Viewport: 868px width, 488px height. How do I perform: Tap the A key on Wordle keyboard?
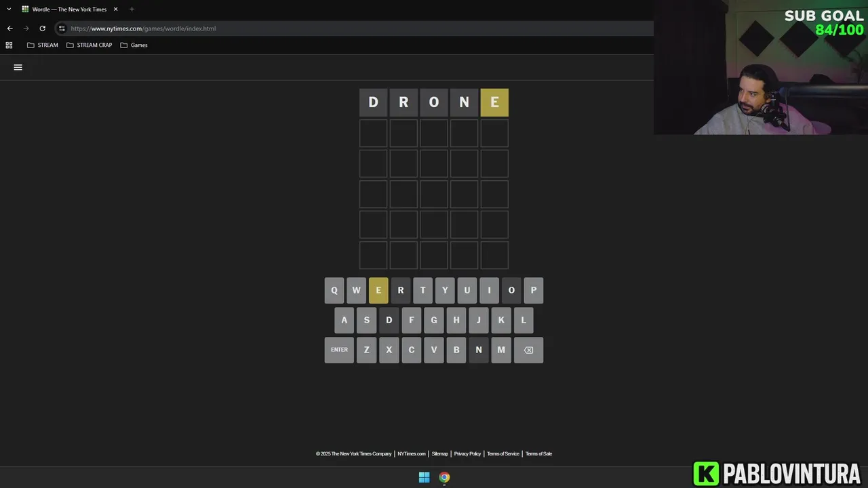pos(344,320)
